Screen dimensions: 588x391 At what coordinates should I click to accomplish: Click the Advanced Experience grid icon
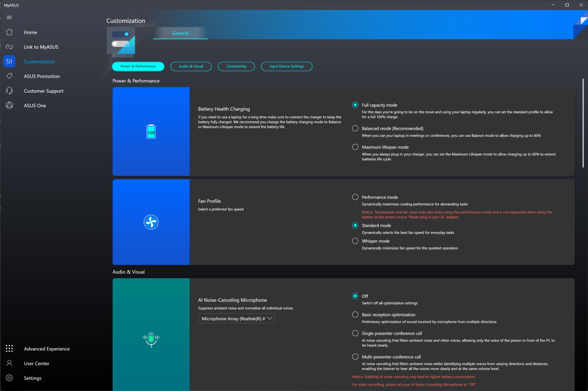coord(9,349)
